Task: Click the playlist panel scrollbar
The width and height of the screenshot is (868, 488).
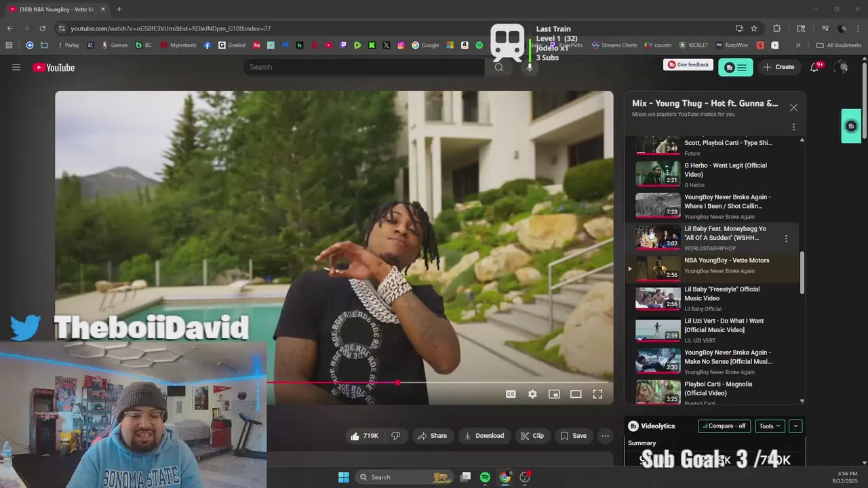Action: [802, 272]
